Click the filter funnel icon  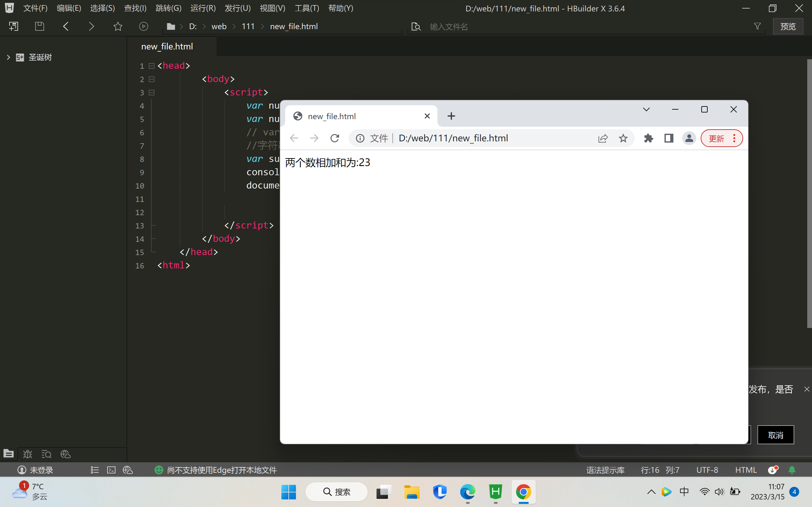(x=757, y=26)
